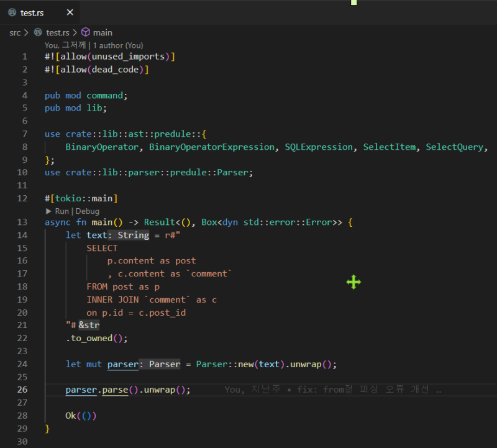Click the cube symbol icon beside main
Screen dimensions: 497x448
(86, 32)
